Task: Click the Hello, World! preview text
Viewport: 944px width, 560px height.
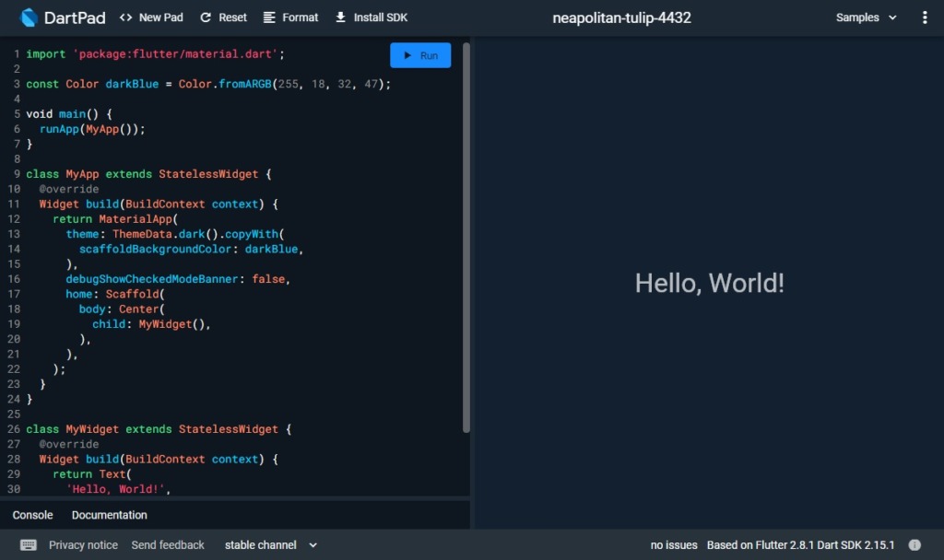Action: (x=709, y=284)
